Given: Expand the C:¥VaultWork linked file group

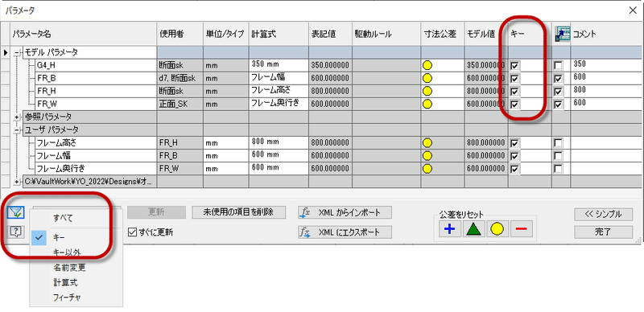Looking at the screenshot, I should pos(17,182).
